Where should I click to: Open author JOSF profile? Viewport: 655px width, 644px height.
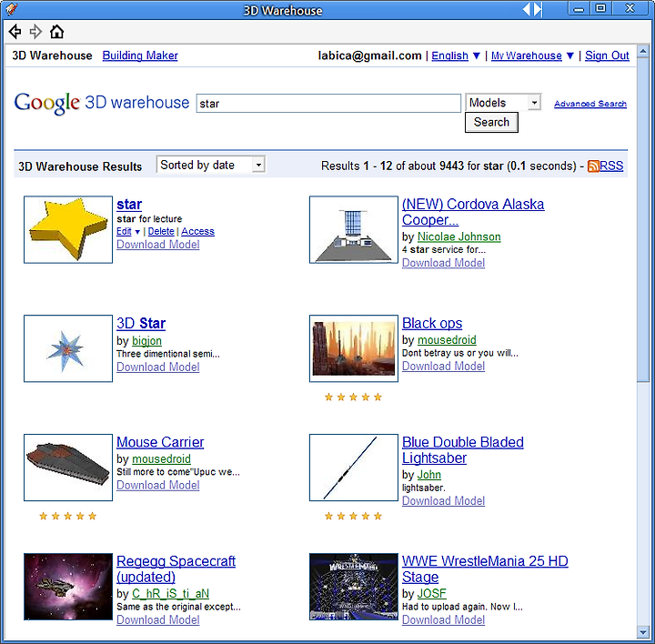click(432, 593)
